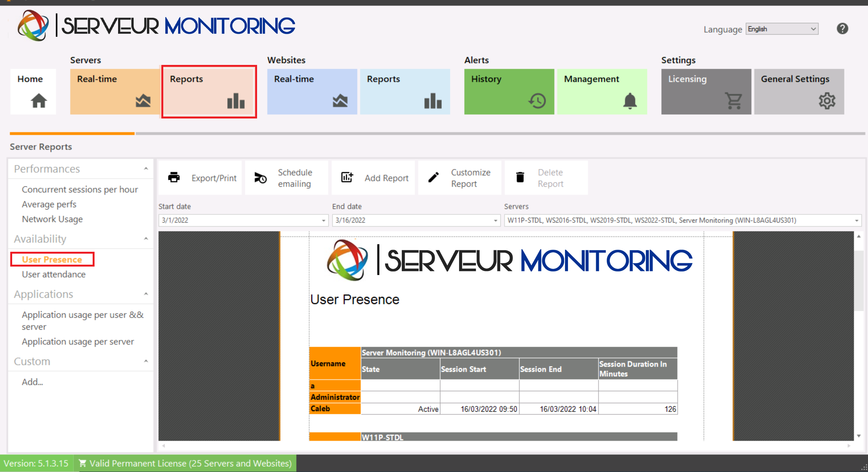Open Alerts Management tile

coord(602,92)
